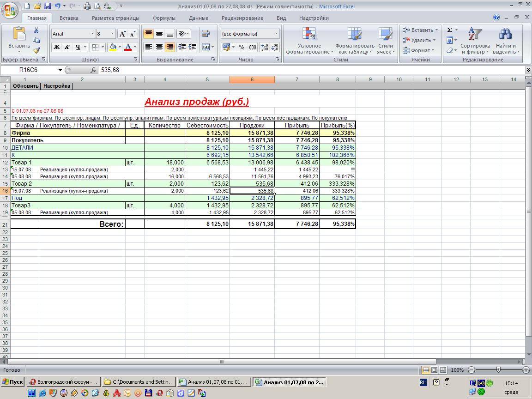Click the AutoSum sigma icon

tap(449, 30)
